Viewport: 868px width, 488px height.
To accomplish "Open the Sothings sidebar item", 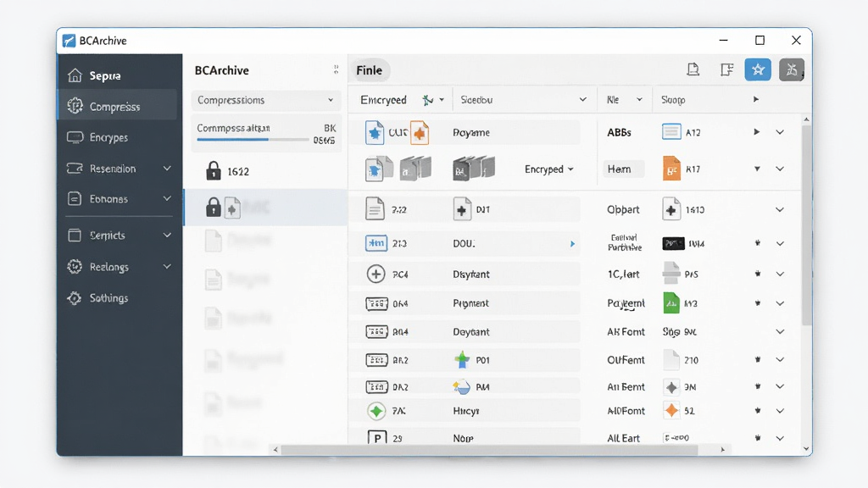I will click(117, 298).
